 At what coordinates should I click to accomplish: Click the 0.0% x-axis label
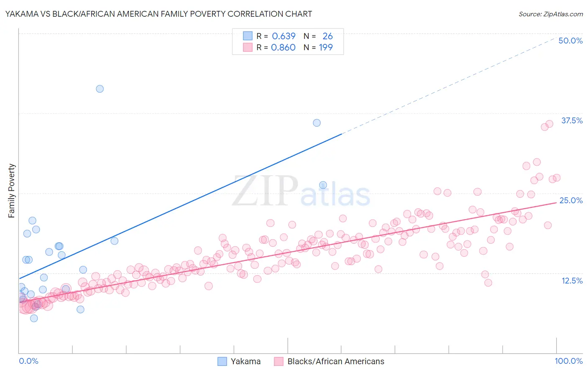29,361
